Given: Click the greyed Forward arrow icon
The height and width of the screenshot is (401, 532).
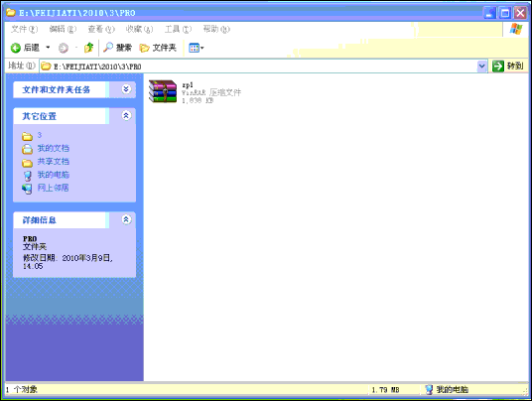Looking at the screenshot, I should (x=64, y=49).
